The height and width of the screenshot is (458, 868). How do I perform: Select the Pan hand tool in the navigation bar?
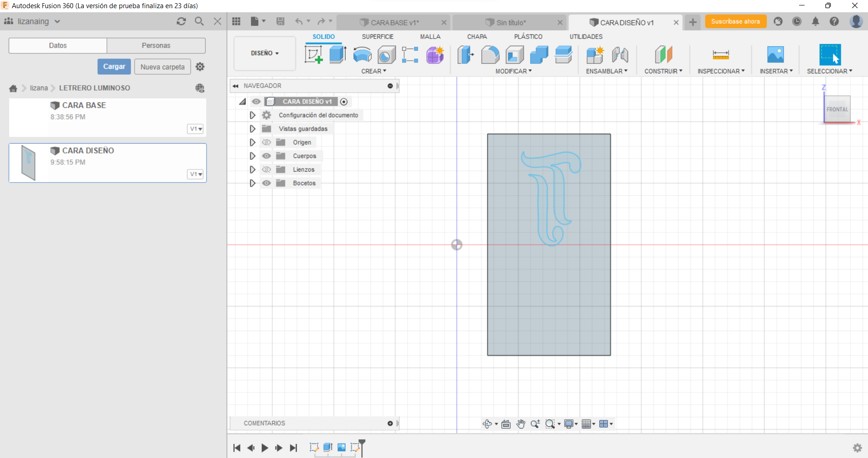click(521, 424)
